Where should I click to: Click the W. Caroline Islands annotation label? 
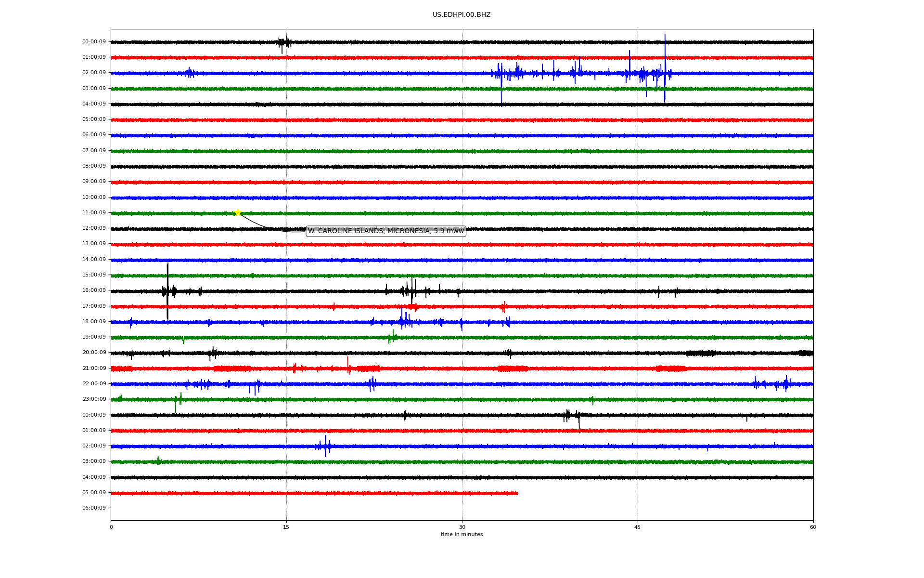(385, 231)
